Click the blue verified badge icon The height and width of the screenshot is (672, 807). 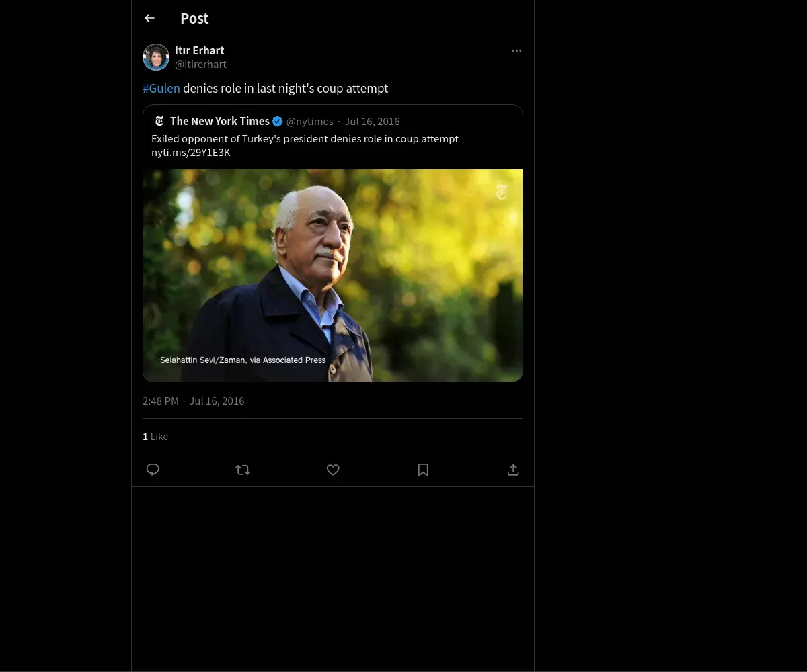click(277, 121)
